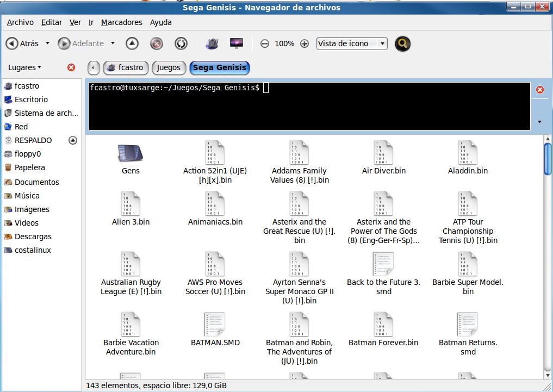Screen dimensions: 553x392
Task: Go to the fcastro path button
Action: [x=126, y=67]
